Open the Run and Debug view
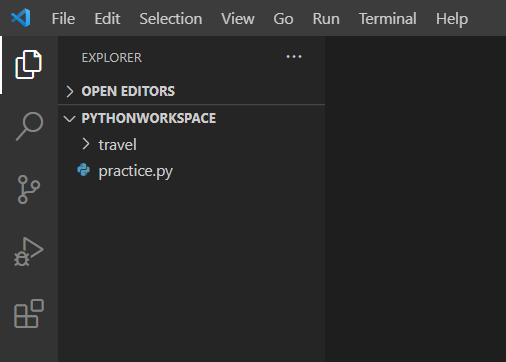This screenshot has height=362, width=506. 29,252
